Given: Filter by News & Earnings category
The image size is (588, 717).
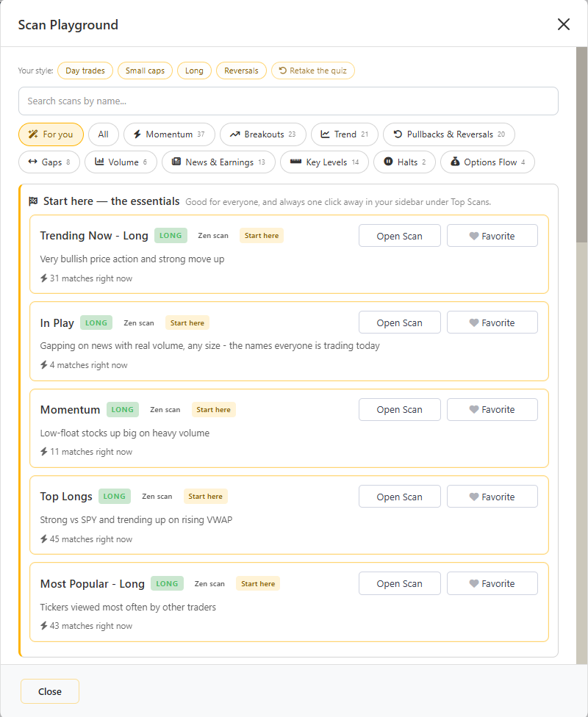Looking at the screenshot, I should pos(219,162).
